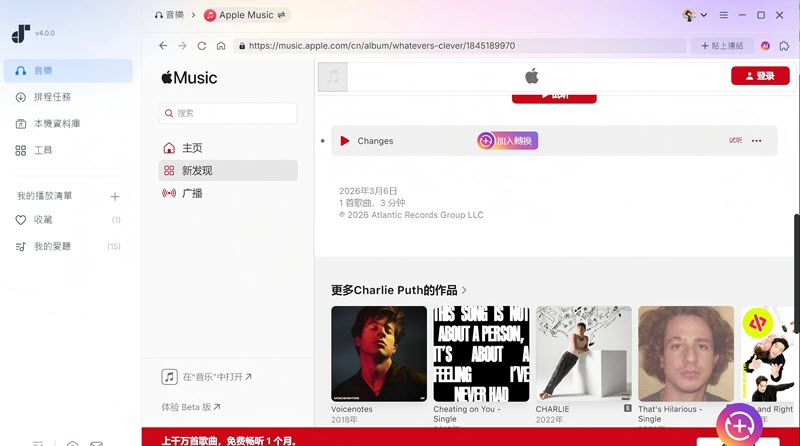Click the Voicenotes album title

[x=352, y=409]
